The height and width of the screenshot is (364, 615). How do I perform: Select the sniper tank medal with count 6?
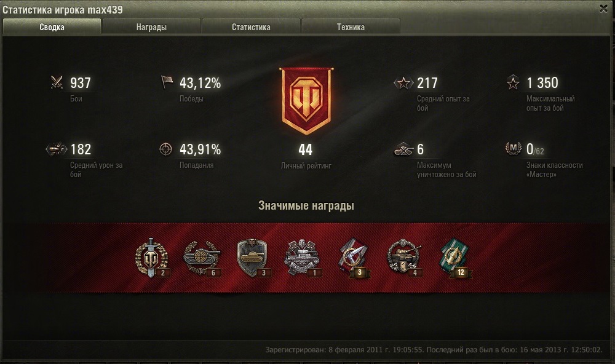tap(202, 258)
